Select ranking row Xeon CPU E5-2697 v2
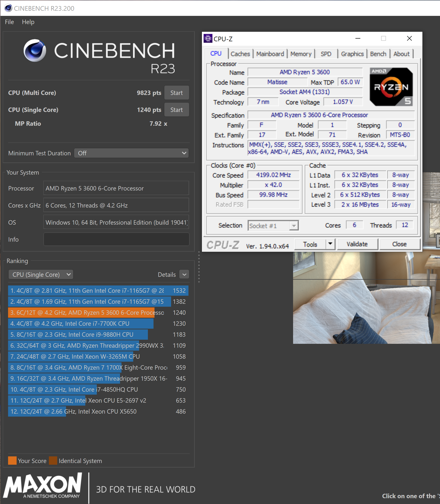 98,400
